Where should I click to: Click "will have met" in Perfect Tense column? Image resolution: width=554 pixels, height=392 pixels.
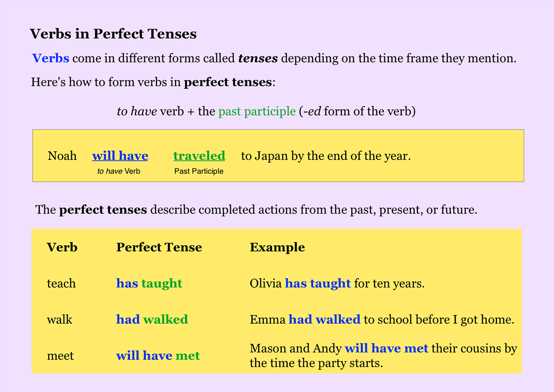pos(158,356)
